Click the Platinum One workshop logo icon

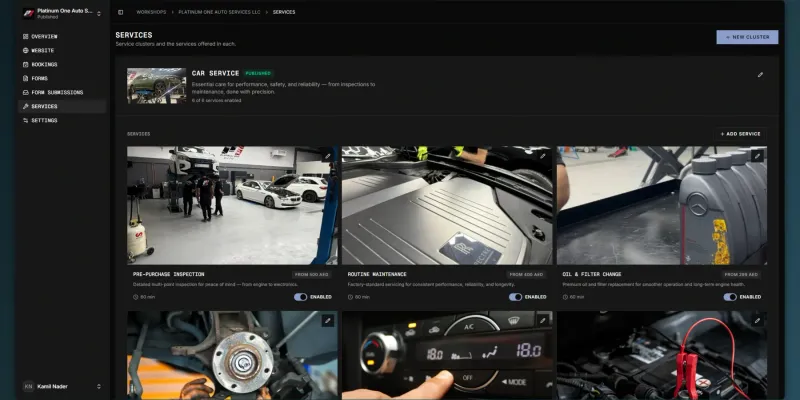29,13
